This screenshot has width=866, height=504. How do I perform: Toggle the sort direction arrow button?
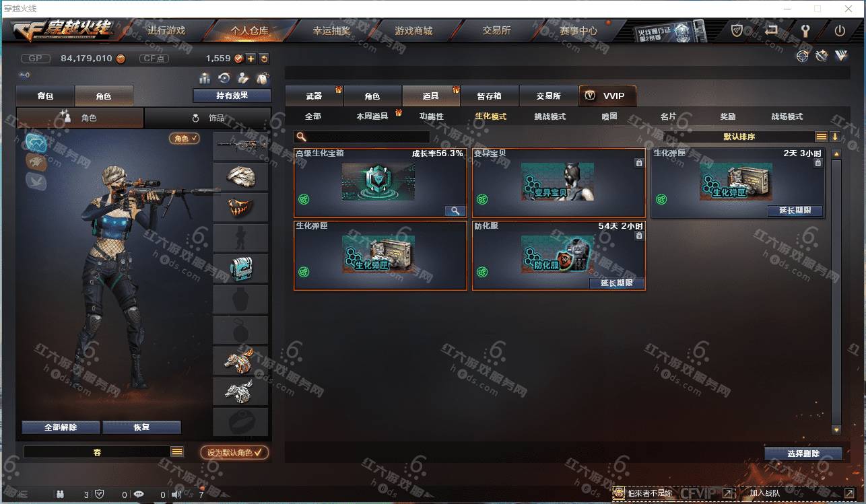click(835, 137)
